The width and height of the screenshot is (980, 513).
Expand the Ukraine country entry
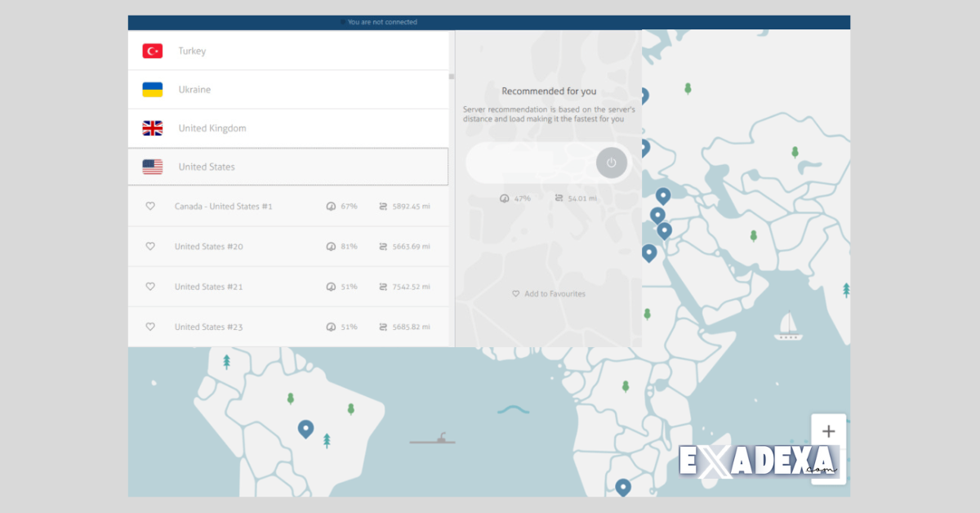[x=286, y=89]
